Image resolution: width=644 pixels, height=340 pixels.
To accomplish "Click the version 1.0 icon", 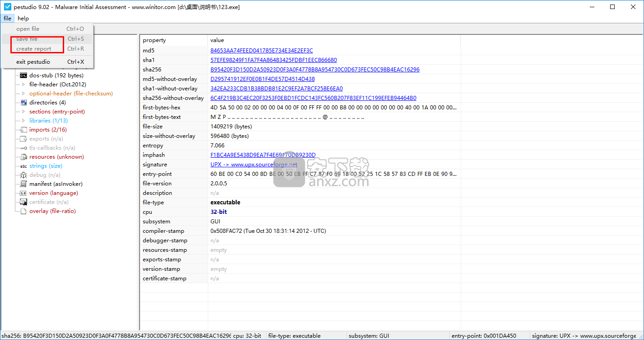I will 23,193.
